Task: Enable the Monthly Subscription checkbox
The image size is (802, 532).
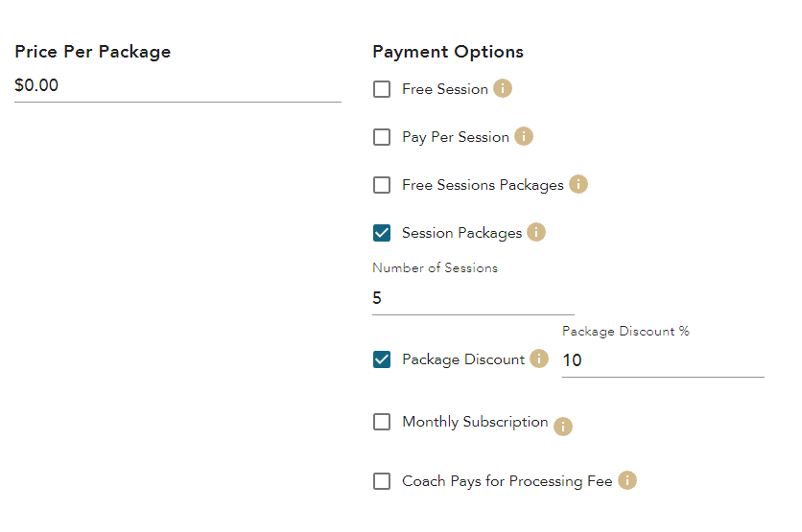Action: (382, 422)
